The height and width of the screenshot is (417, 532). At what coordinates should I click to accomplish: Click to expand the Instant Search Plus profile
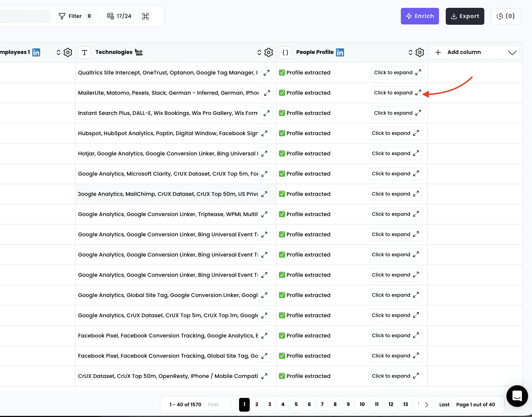click(397, 113)
